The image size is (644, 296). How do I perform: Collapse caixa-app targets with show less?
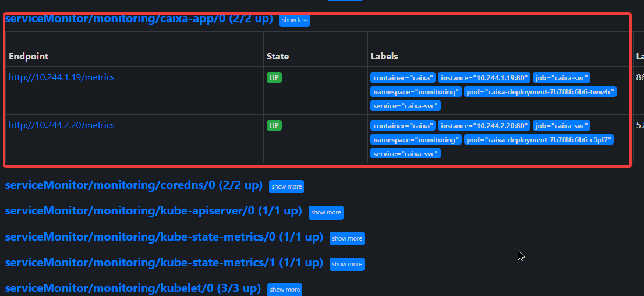[295, 20]
